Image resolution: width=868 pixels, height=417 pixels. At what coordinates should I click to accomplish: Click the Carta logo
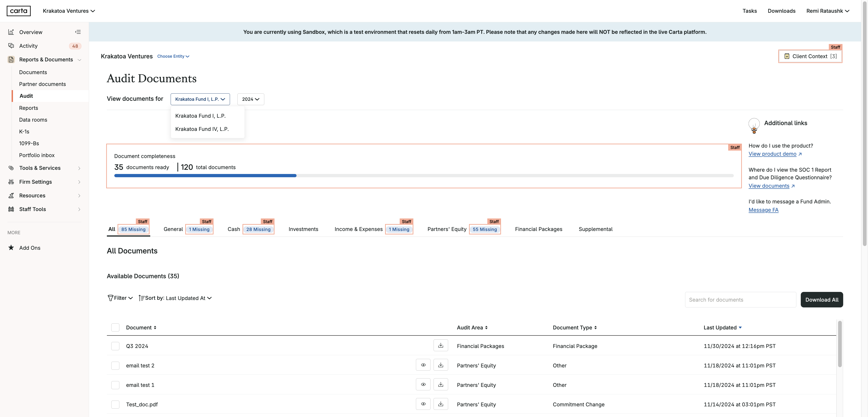[x=19, y=11]
